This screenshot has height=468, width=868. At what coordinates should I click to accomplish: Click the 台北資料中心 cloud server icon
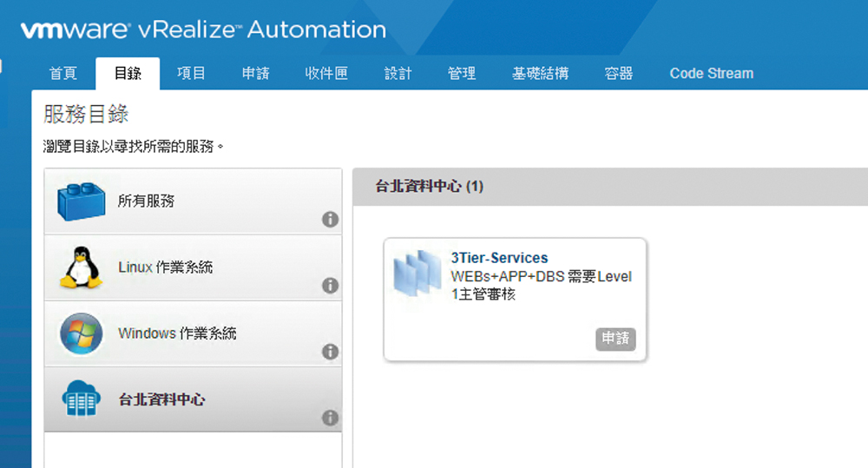coord(81,399)
